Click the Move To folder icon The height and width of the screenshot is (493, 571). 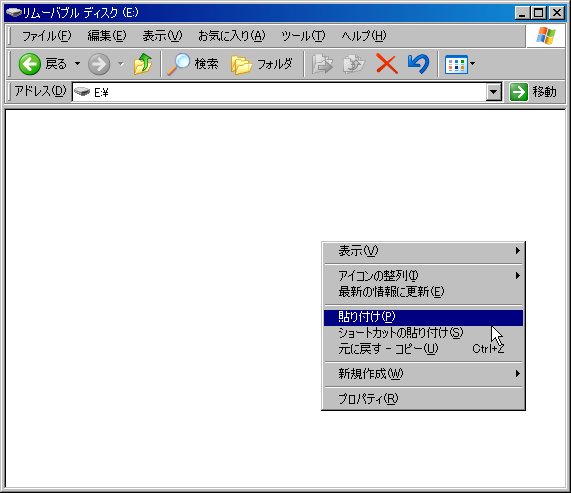click(322, 64)
